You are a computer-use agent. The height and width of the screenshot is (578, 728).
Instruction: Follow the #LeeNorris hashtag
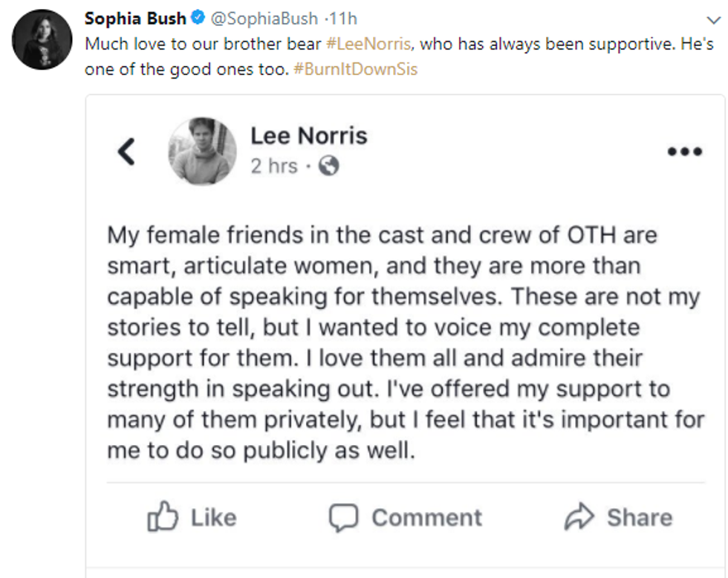(369, 43)
